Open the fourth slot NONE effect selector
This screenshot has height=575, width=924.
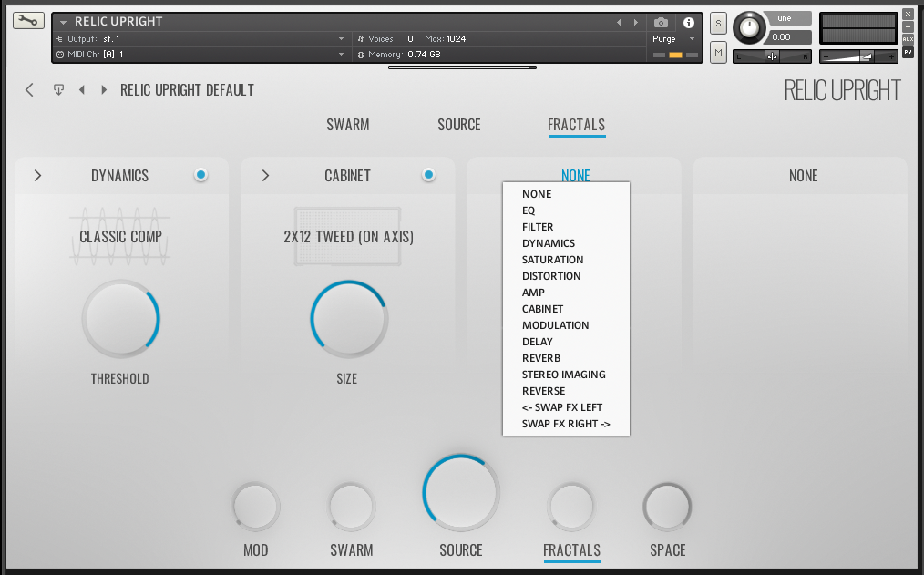(803, 175)
